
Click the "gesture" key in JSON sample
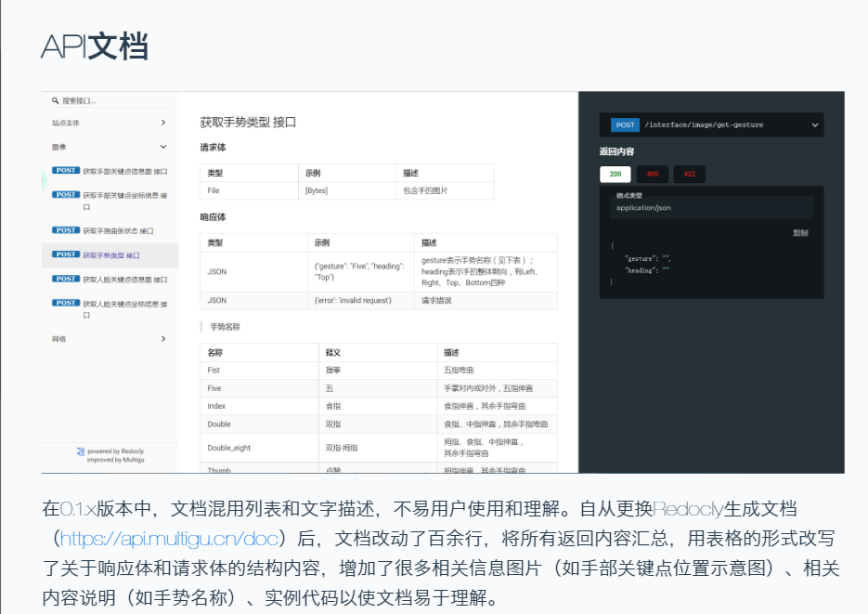click(641, 258)
